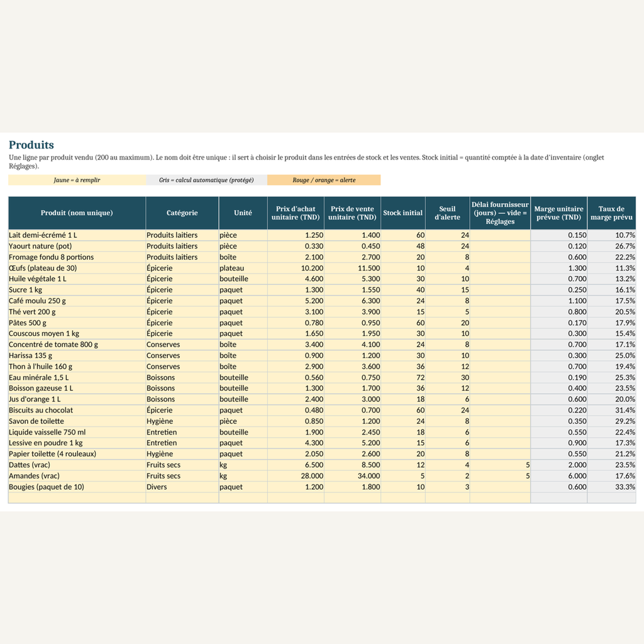
Task: Click the 'Hygiène' category for Savon de toilette
Action: 182,421
